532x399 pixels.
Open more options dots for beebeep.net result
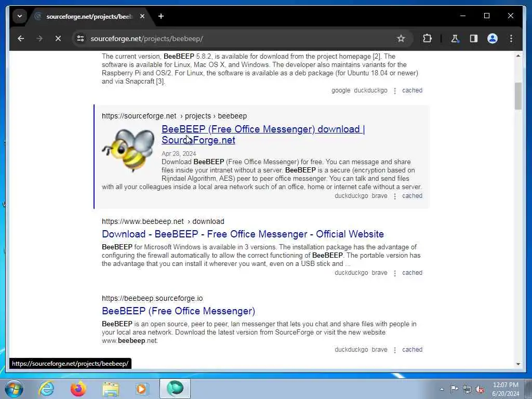395,273
